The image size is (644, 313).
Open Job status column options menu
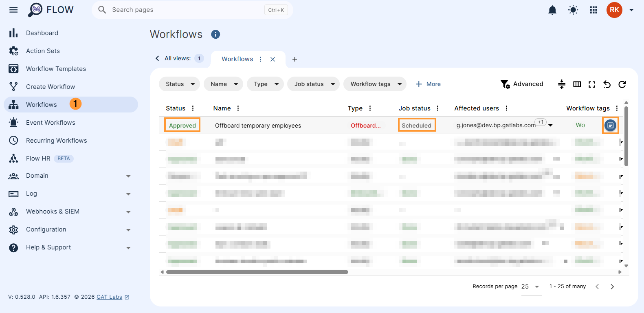tap(437, 108)
